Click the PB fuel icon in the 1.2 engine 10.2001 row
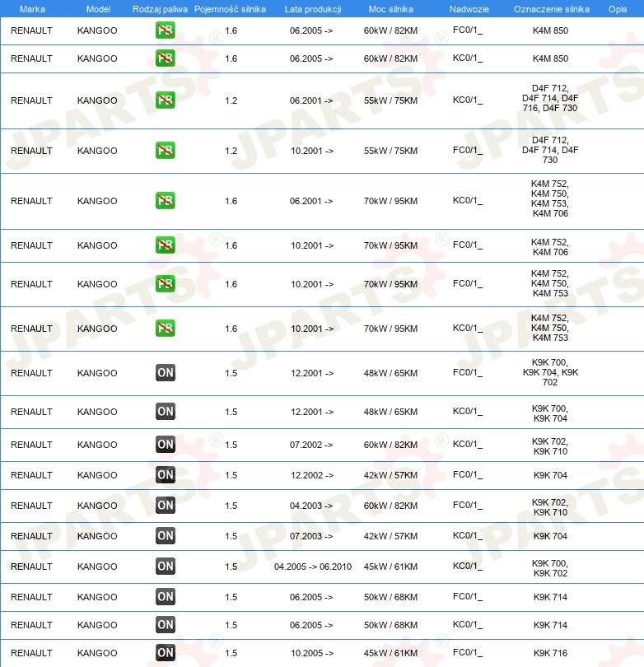644x667 pixels. [165, 151]
